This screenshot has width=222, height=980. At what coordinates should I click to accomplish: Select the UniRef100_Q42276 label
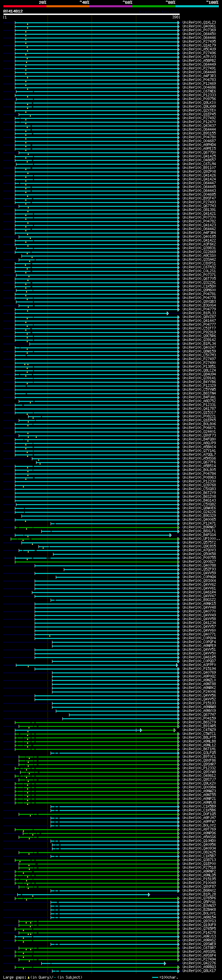[x=199, y=963]
